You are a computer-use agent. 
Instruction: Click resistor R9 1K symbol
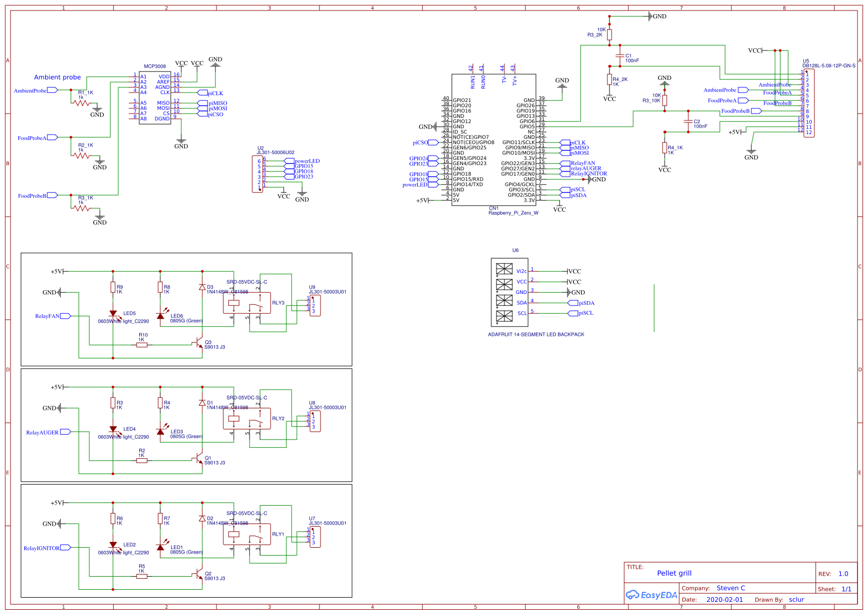pyautogui.click(x=113, y=286)
